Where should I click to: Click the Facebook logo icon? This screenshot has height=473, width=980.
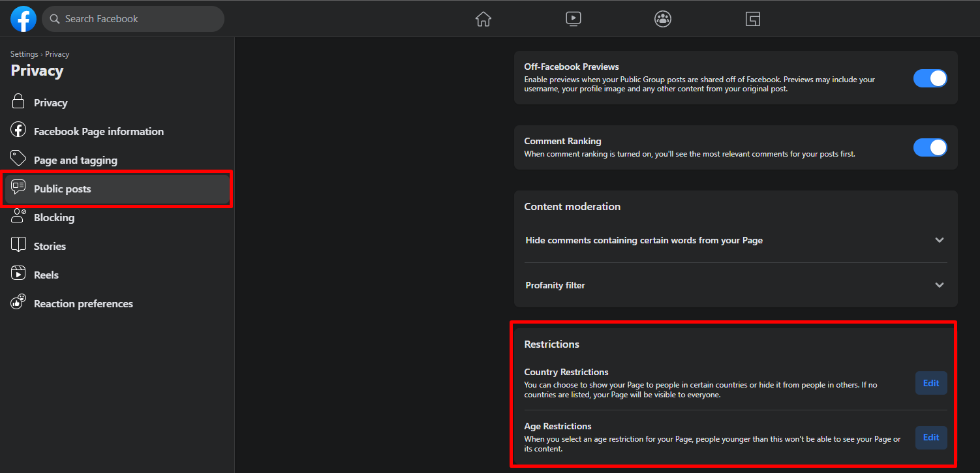pos(23,19)
